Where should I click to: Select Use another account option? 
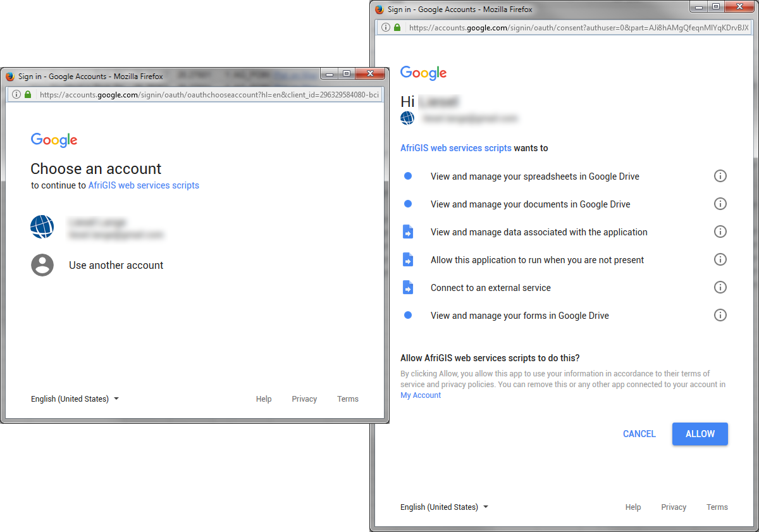pyautogui.click(x=116, y=266)
